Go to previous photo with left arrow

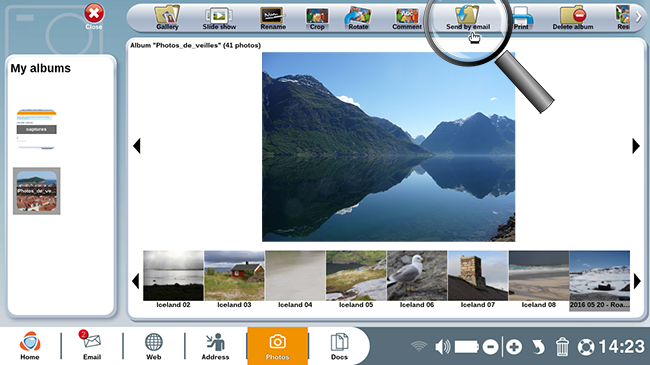[137, 146]
